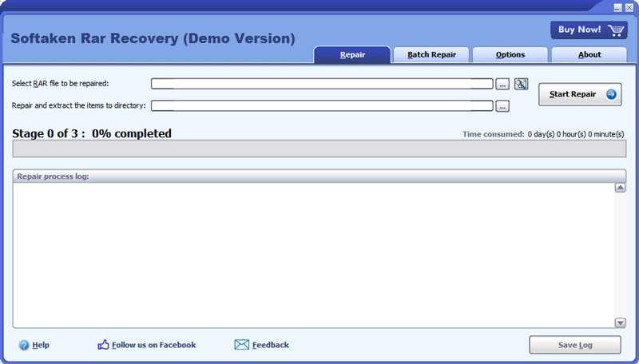This screenshot has width=639, height=364.
Task: Minimize the application window
Action: (617, 7)
